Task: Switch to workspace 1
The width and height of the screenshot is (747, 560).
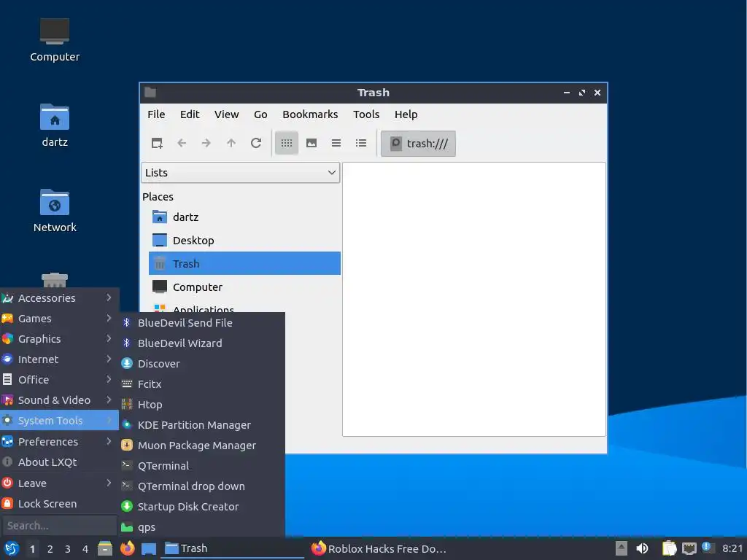Action: coord(32,549)
